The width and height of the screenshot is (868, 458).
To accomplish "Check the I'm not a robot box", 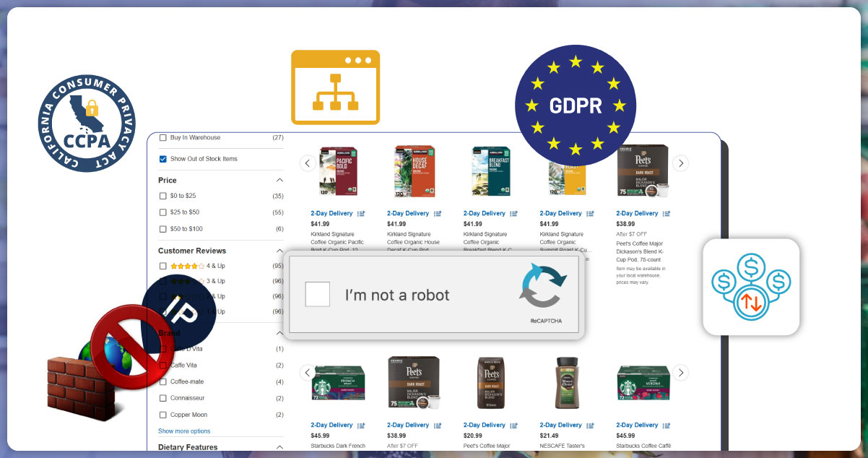I will click(318, 294).
